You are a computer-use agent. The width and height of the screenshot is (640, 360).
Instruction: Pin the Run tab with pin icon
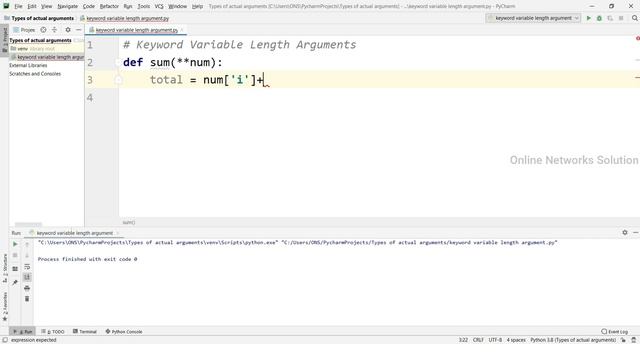15,282
